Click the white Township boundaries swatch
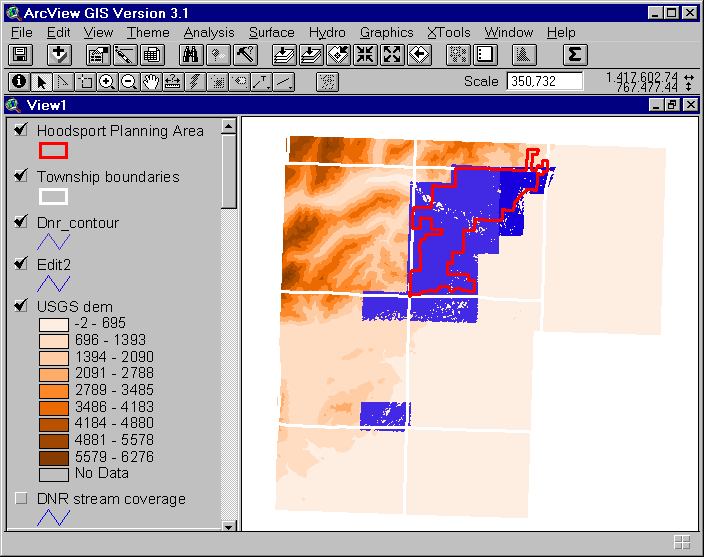The width and height of the screenshot is (704, 557). [x=53, y=197]
